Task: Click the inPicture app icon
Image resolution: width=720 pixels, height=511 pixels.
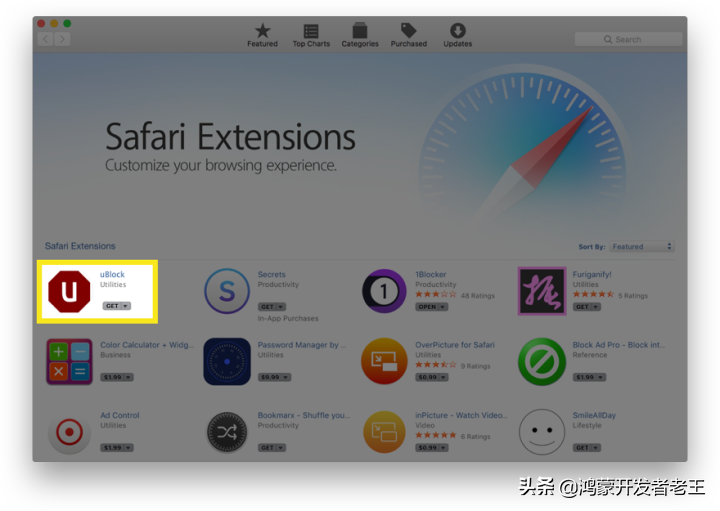Action: (384, 432)
